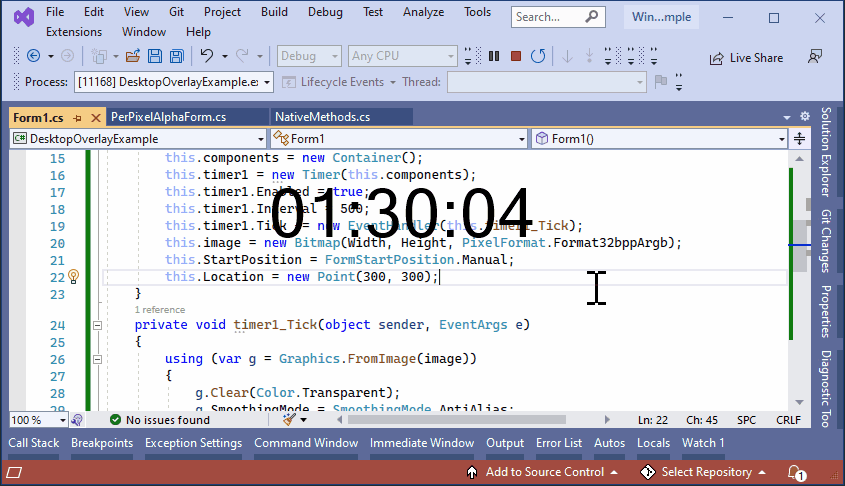The height and width of the screenshot is (486, 845).
Task: Open the Breakpoints tool window tab
Action: point(102,443)
